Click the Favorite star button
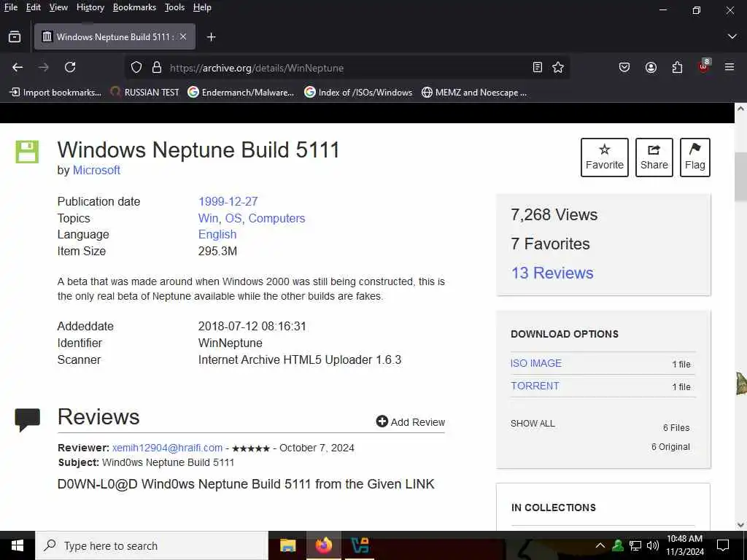The height and width of the screenshot is (560, 747). tap(605, 157)
